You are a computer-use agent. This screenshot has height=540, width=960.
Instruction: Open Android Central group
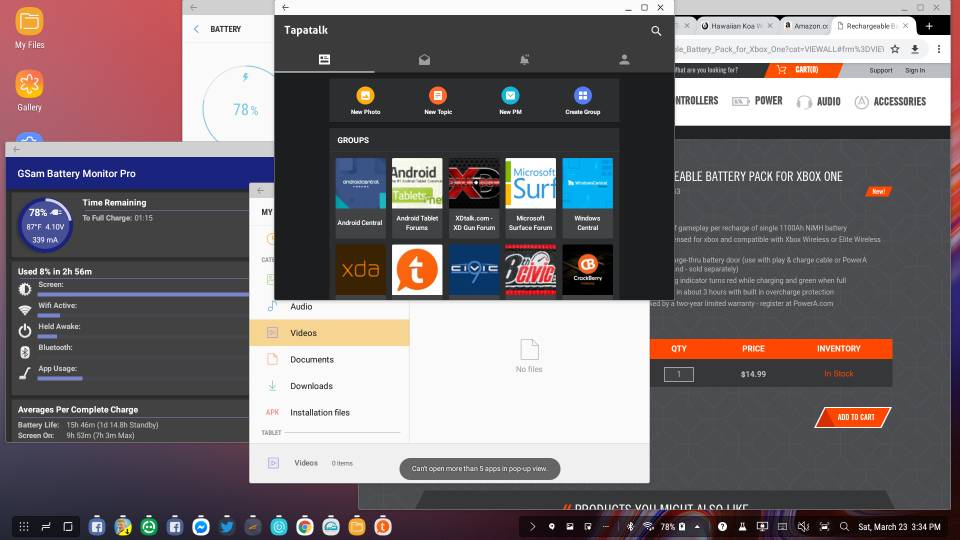click(360, 197)
